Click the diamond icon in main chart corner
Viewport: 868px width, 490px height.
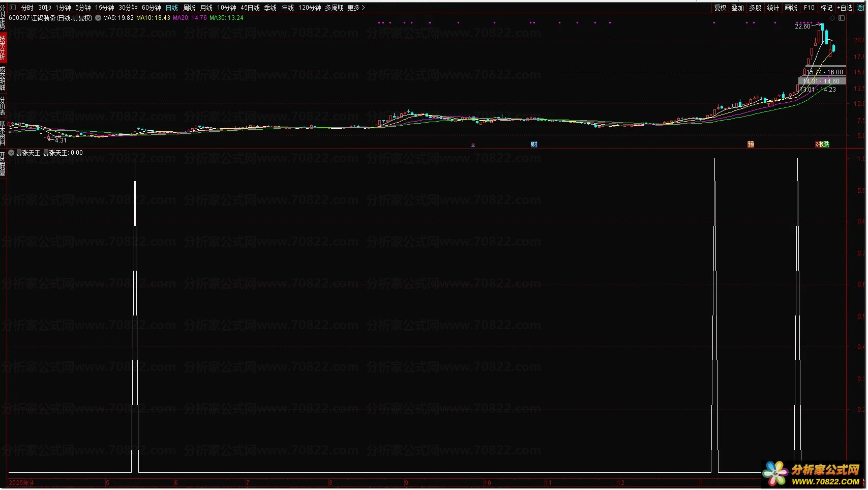pyautogui.click(x=832, y=18)
